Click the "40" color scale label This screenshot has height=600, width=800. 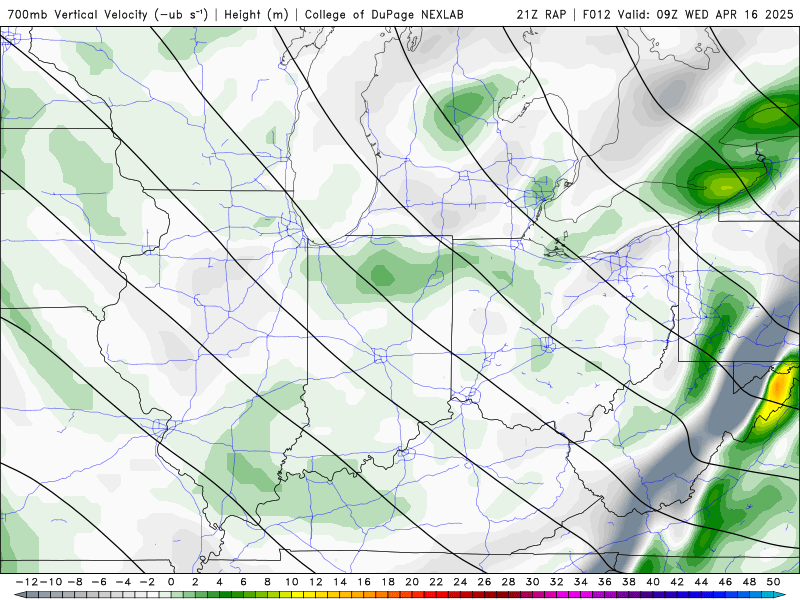[653, 582]
